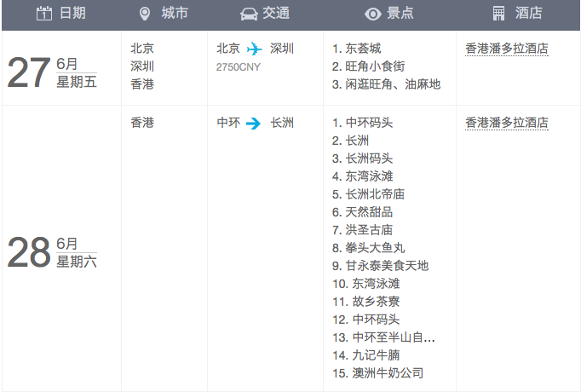This screenshot has height=392, width=581.
Task: Select the 景点 column header
Action: (389, 14)
